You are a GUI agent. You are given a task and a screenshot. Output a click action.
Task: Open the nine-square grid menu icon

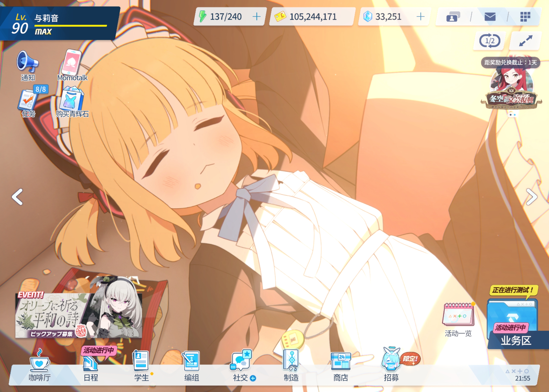(525, 17)
